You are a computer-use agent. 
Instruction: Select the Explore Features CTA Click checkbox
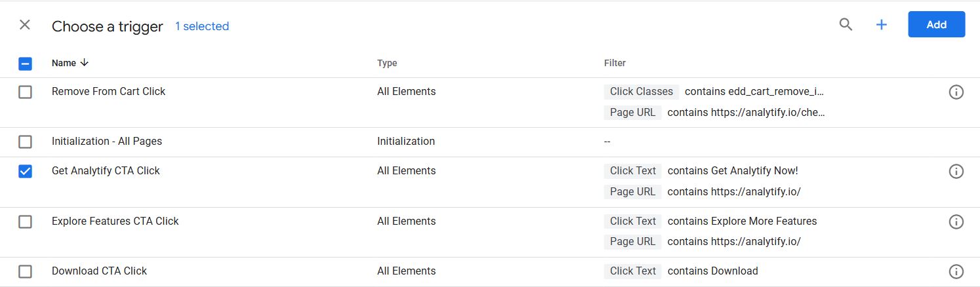tap(25, 221)
